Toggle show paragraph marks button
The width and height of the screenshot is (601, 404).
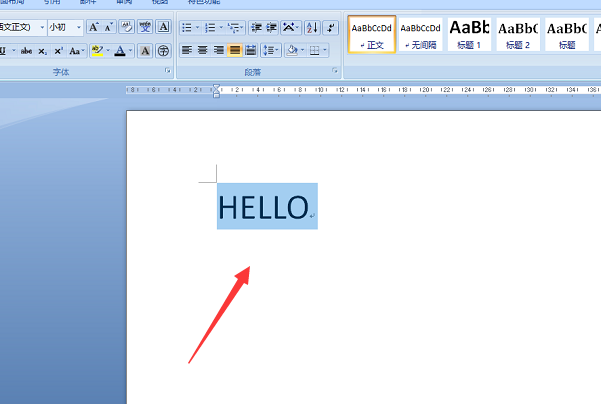(331, 27)
